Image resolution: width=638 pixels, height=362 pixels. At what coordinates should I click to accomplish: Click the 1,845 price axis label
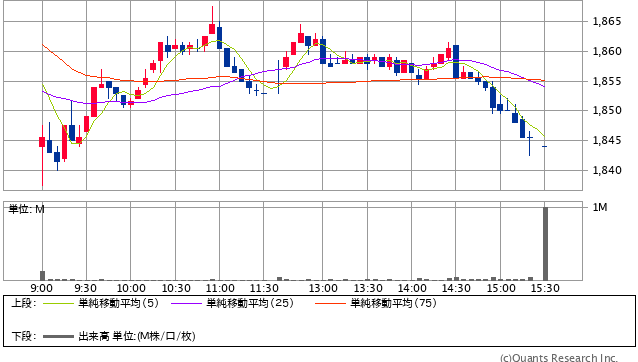point(607,141)
